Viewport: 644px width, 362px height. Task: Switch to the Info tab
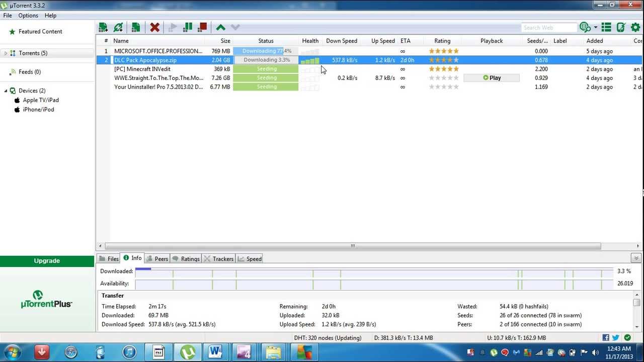(x=132, y=258)
